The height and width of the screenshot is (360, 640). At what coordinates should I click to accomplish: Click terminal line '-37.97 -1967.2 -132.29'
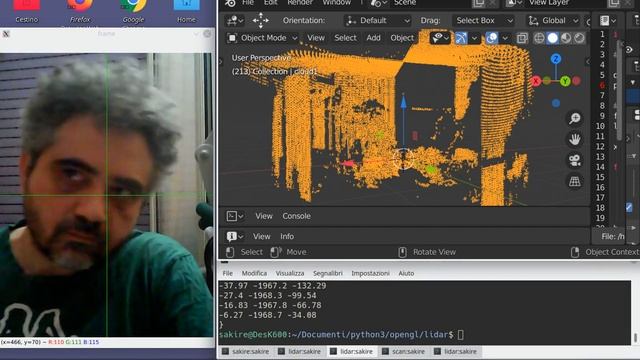pos(272,286)
